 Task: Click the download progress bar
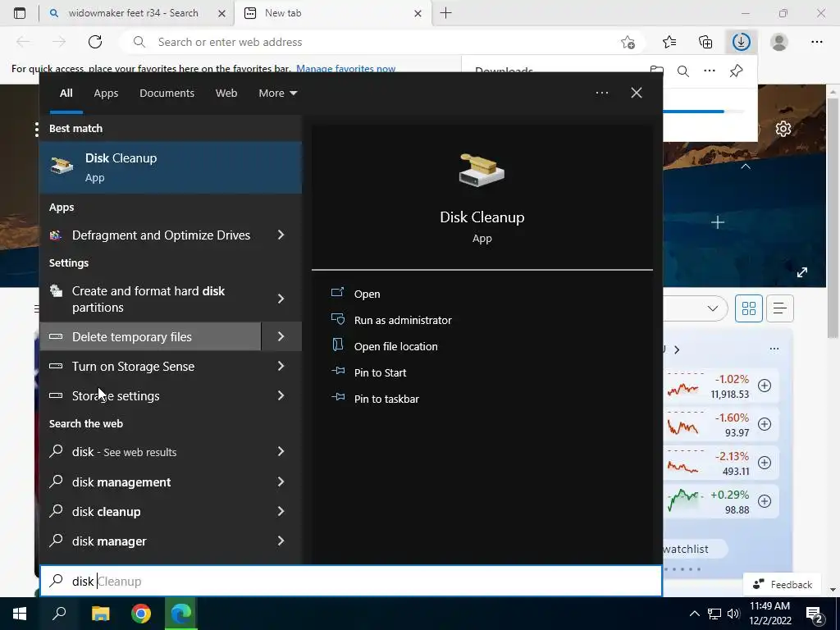[704, 112]
